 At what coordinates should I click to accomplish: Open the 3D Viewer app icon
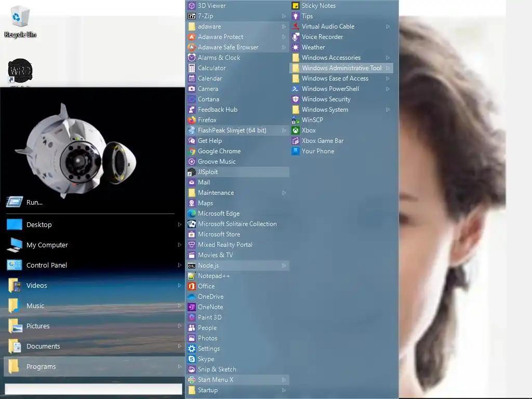click(192, 5)
